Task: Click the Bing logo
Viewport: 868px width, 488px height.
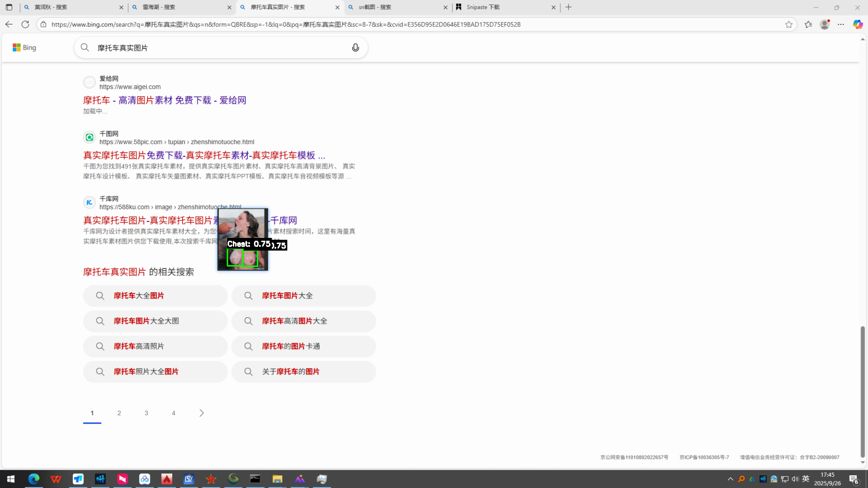Action: pyautogui.click(x=24, y=47)
